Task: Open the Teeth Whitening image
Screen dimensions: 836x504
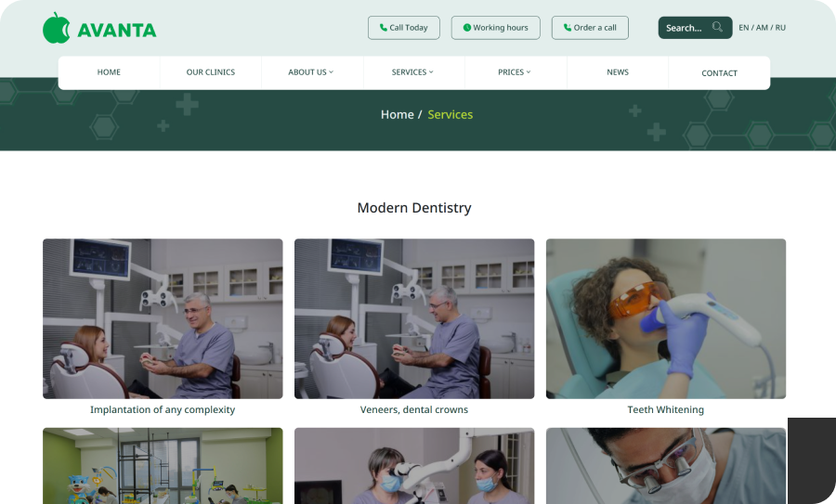Action: click(x=666, y=318)
